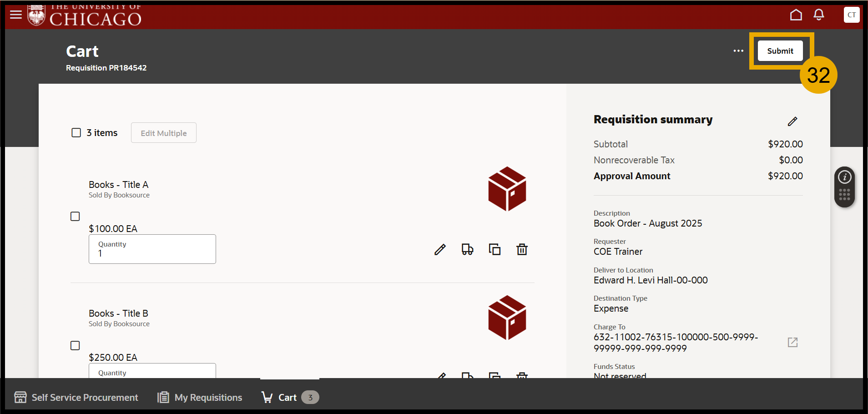Open the CT user profile menu

pos(852,15)
